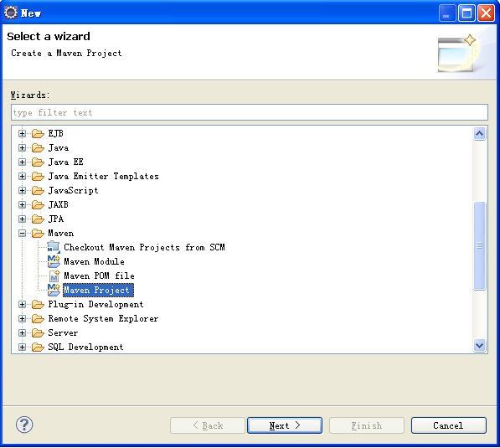Select the Remote System Explorer label
The width and height of the screenshot is (500, 448).
point(103,318)
